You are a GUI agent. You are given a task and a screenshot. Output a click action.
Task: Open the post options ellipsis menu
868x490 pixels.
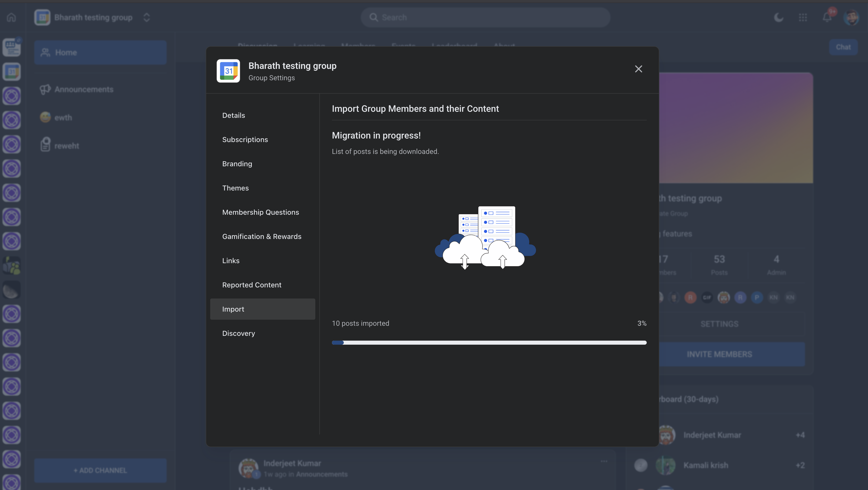[604, 461]
